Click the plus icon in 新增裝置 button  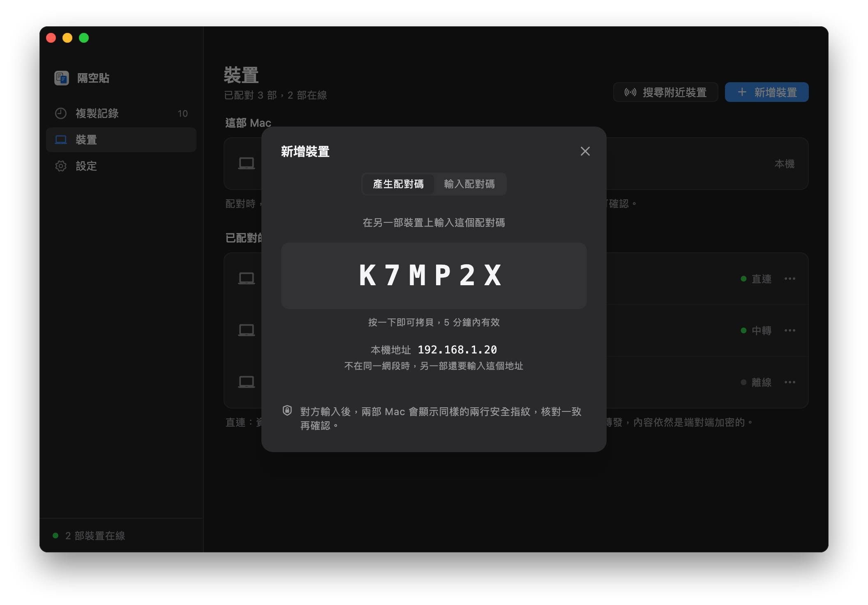(742, 92)
